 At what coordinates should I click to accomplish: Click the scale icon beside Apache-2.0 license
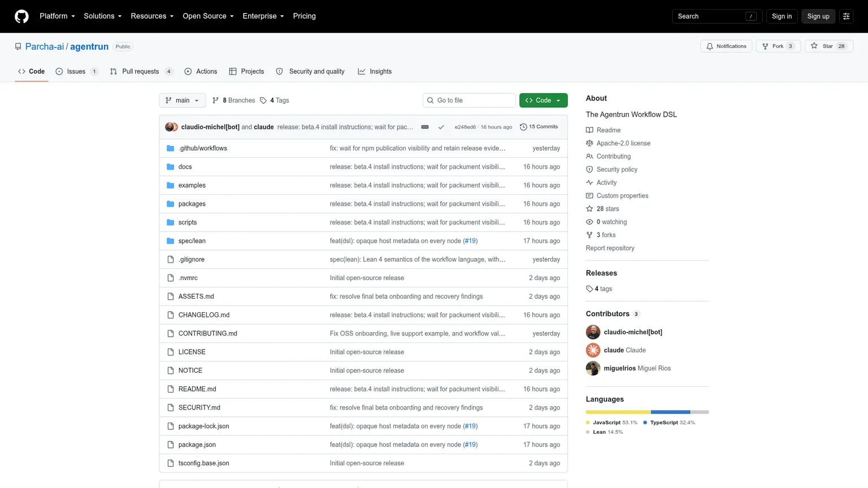point(589,143)
